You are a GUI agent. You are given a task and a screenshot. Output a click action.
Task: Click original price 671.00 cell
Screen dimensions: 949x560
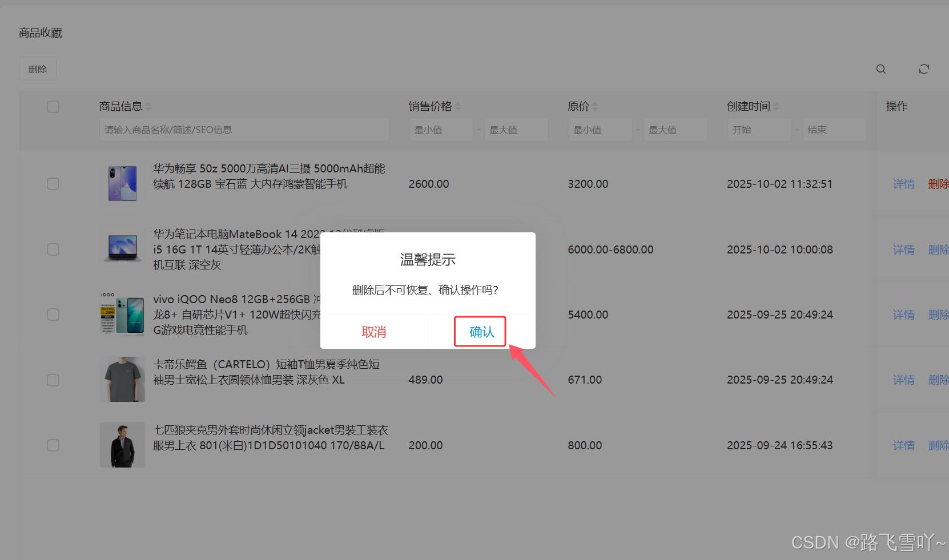(x=585, y=380)
